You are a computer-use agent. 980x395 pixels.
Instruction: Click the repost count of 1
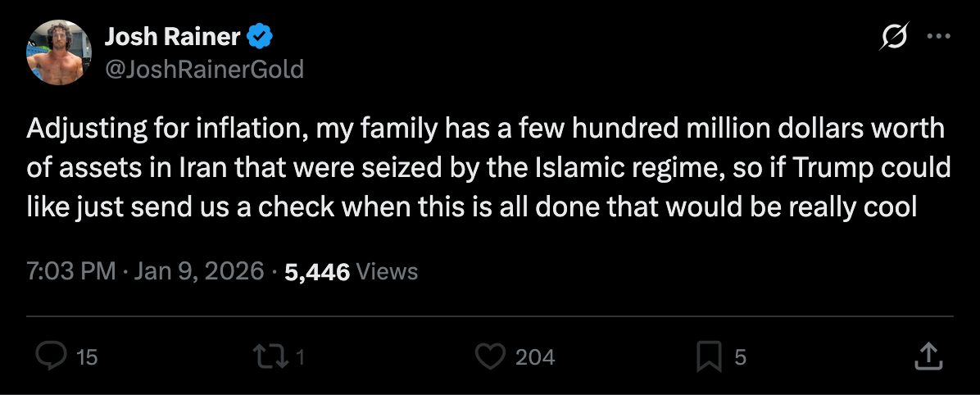pyautogui.click(x=300, y=357)
